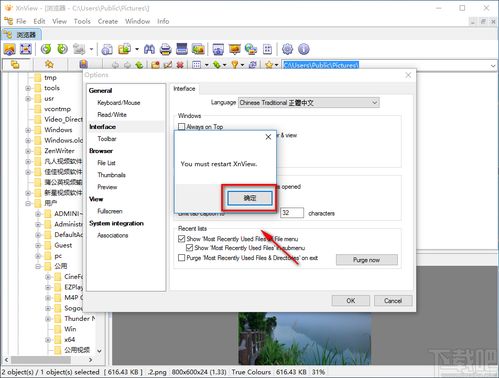
Task: Click the tab caption character limit field
Action: coord(292,213)
